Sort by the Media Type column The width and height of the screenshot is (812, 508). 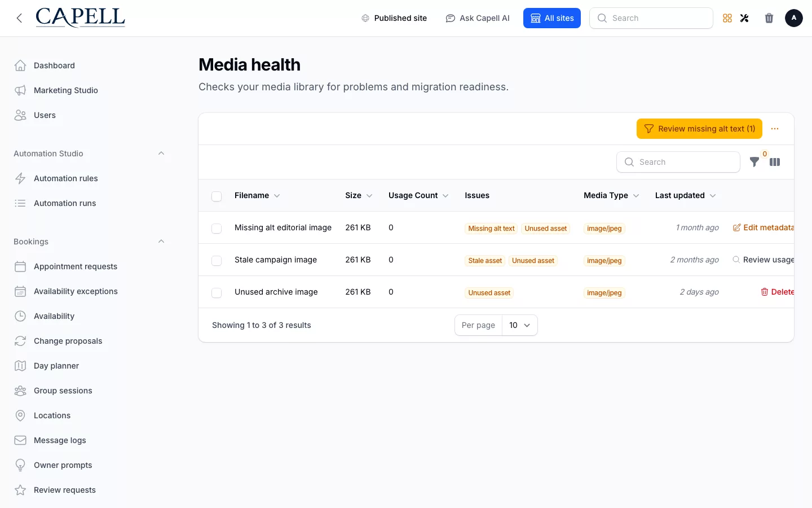(x=611, y=195)
